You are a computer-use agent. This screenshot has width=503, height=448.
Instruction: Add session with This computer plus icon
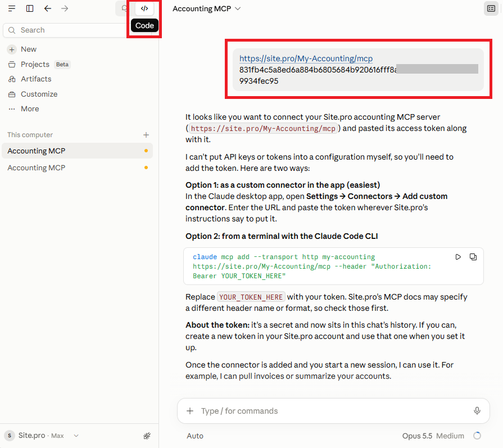coord(146,135)
